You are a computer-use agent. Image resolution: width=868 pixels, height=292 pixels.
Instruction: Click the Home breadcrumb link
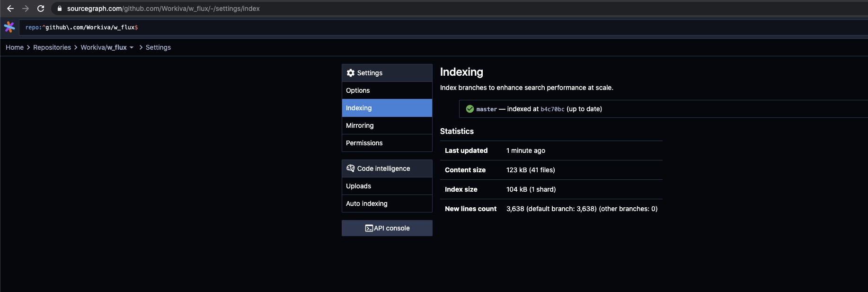pos(15,47)
